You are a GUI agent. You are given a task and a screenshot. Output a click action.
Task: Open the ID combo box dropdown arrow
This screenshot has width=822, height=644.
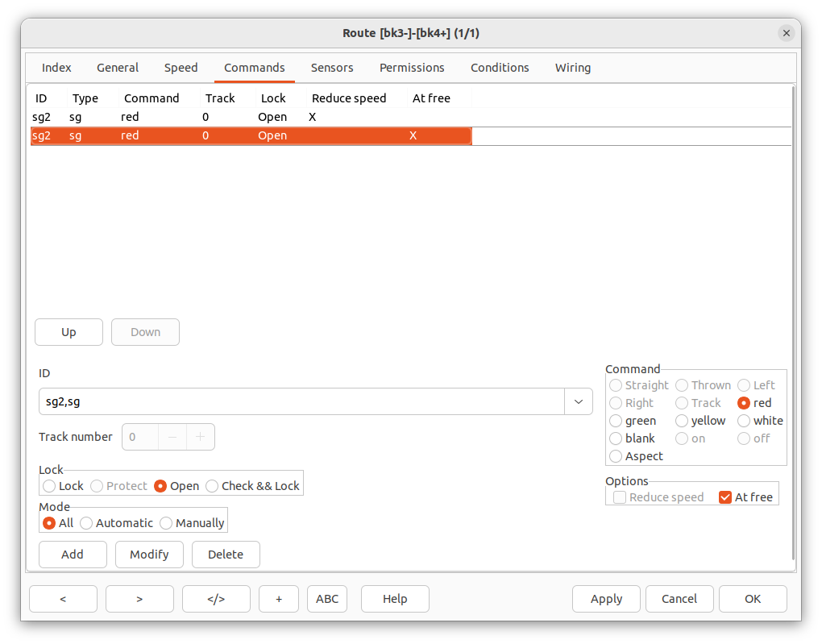[579, 401]
